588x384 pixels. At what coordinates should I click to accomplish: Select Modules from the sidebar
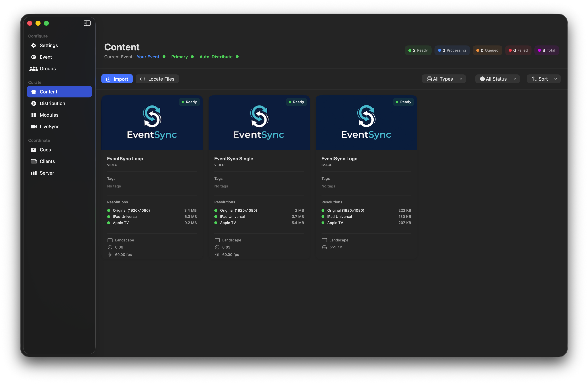pos(49,115)
